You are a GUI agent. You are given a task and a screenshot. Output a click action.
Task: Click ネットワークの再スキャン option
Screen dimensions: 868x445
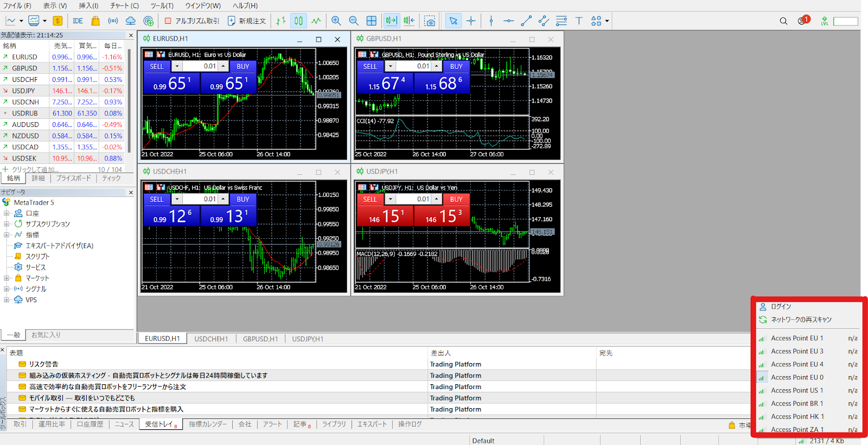tap(801, 320)
